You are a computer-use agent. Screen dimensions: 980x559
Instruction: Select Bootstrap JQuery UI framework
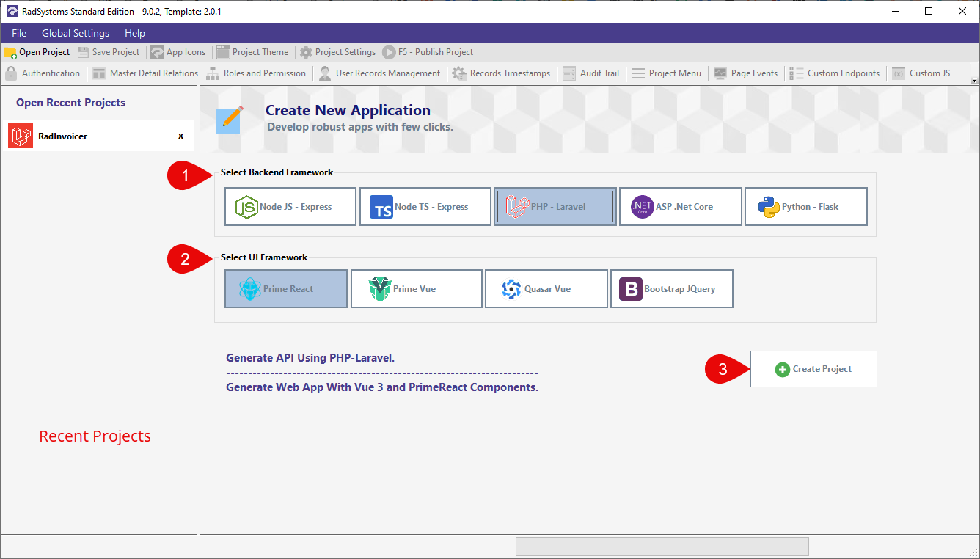(x=672, y=288)
